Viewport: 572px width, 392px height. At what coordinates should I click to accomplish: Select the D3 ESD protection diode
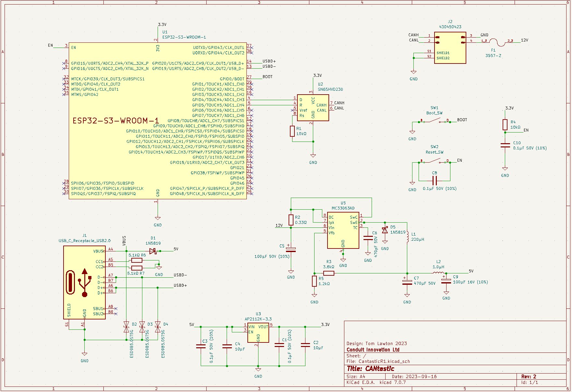tap(142, 327)
